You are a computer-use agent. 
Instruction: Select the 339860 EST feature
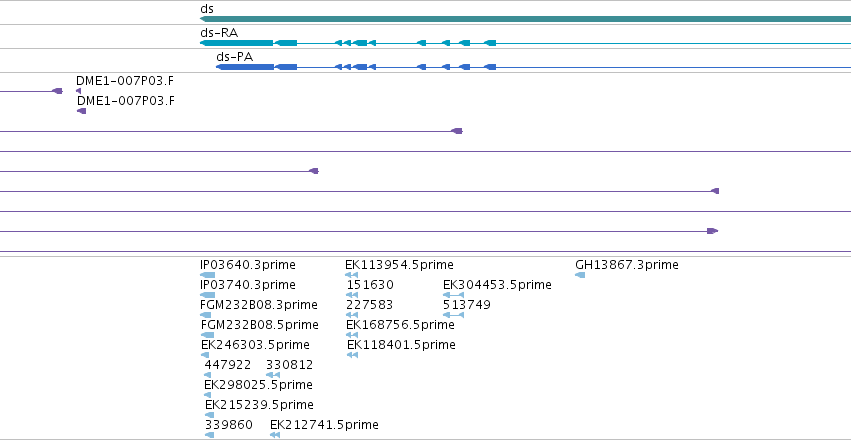pyautogui.click(x=209, y=435)
